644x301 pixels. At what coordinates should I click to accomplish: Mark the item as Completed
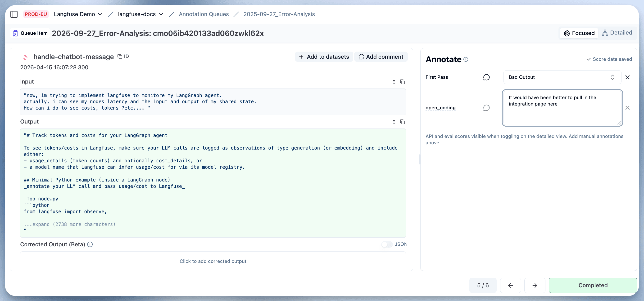click(x=593, y=285)
